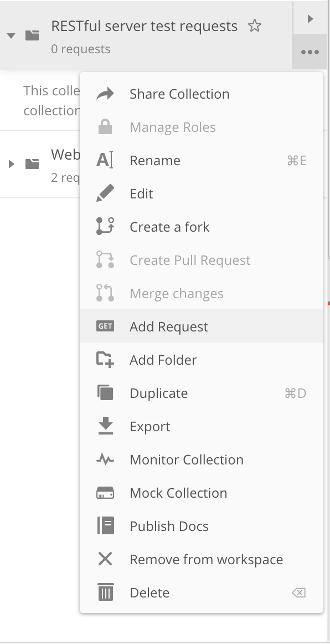Click the Export download icon
The image size is (330, 644).
click(x=106, y=426)
